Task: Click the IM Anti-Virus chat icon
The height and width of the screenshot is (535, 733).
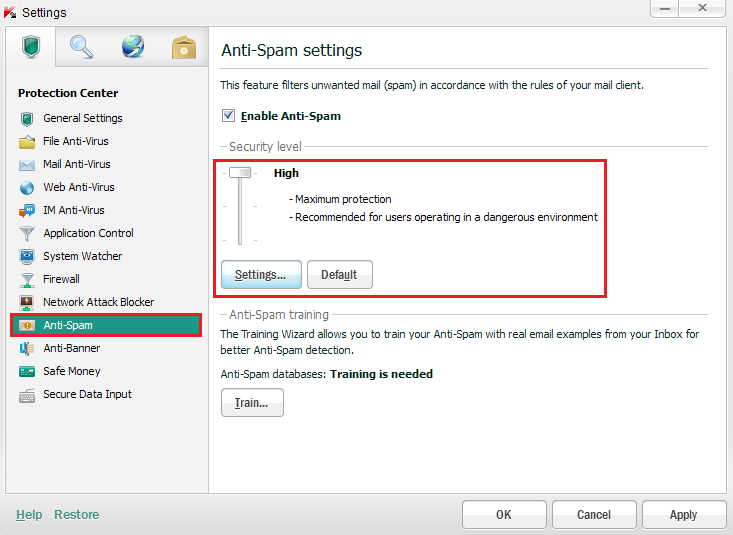Action: 27,211
